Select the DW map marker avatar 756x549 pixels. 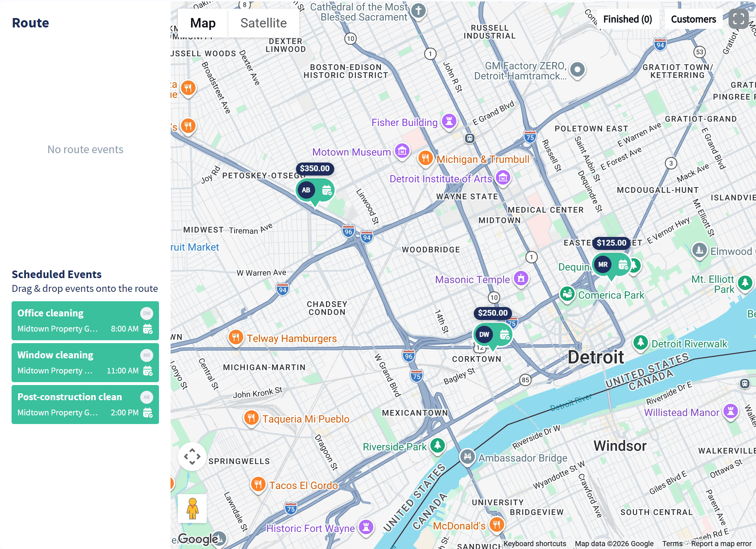tap(484, 334)
